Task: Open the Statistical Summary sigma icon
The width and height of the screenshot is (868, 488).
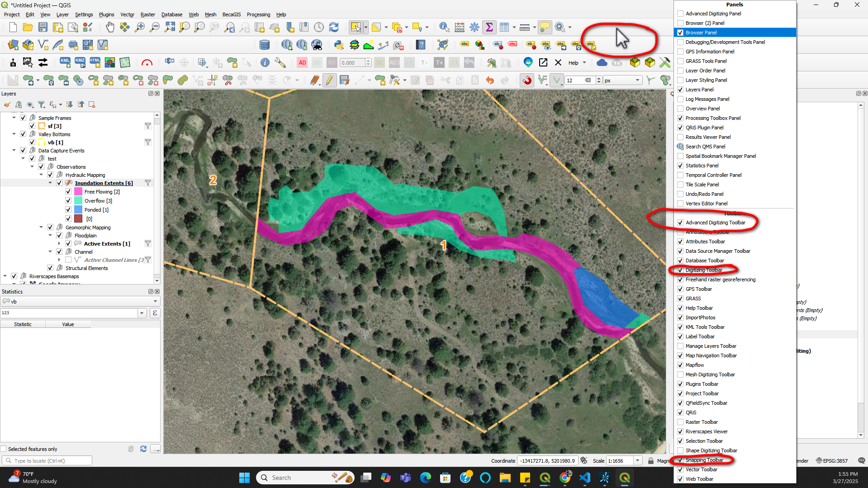Action: coord(489,27)
